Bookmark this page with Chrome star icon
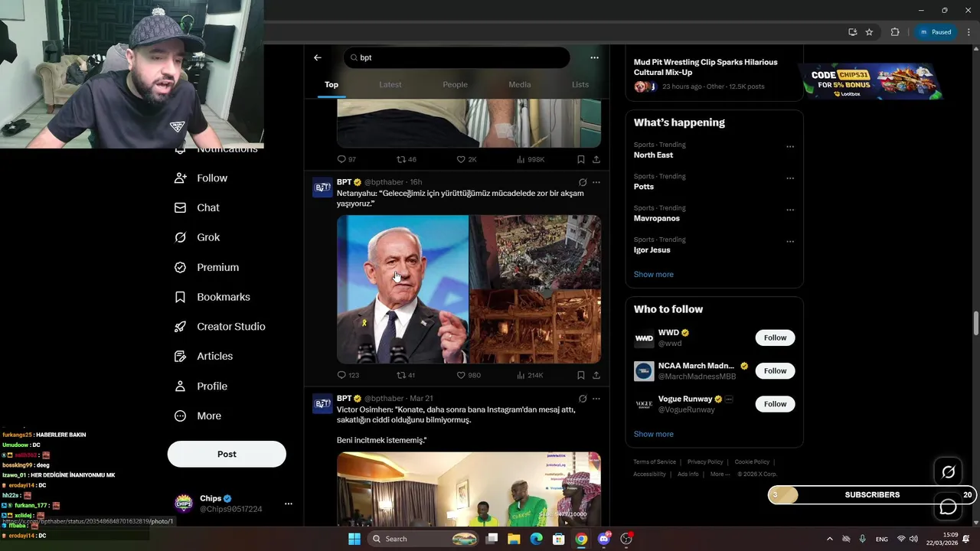This screenshot has height=551, width=980. tap(869, 32)
